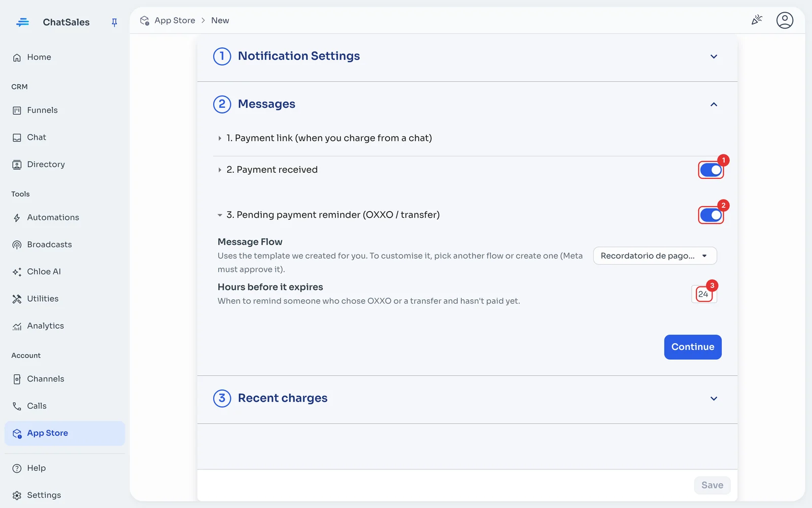Click '1. Payment link (when you charge from a chat)'
The image size is (812, 508).
329,138
